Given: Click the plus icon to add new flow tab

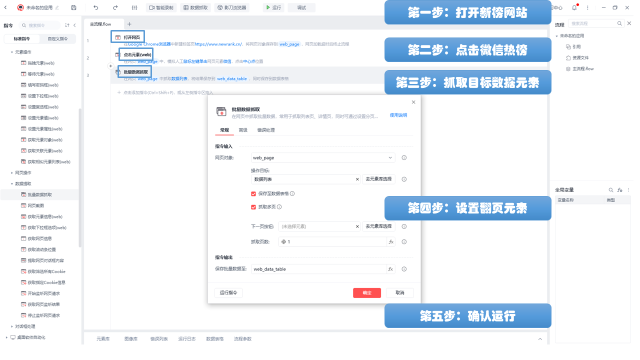Looking at the screenshot, I should coord(129,24).
